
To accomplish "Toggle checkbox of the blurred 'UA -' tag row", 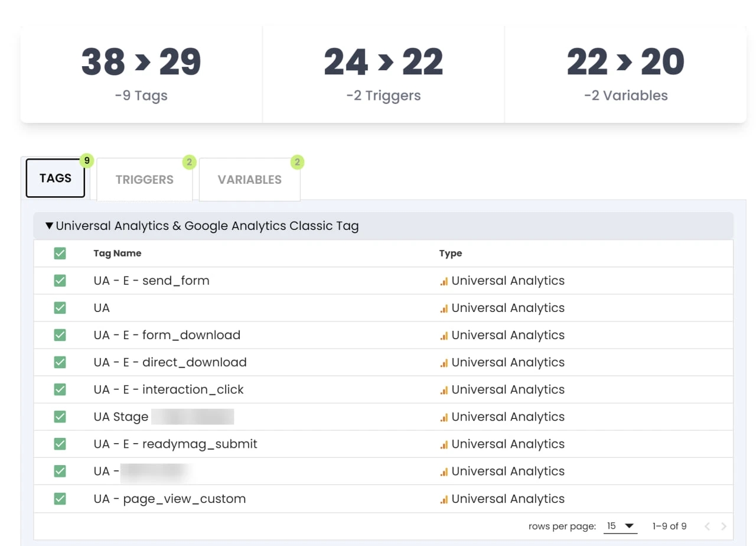I will pyautogui.click(x=60, y=471).
